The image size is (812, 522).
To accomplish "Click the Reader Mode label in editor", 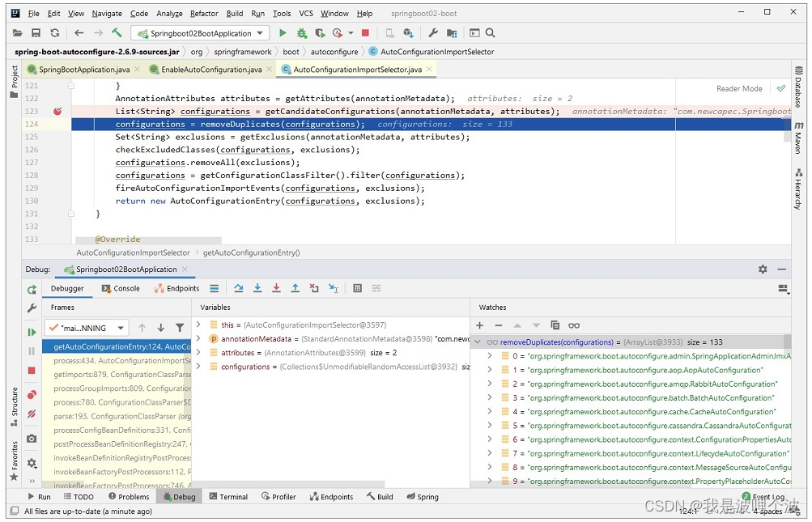I will click(x=739, y=88).
